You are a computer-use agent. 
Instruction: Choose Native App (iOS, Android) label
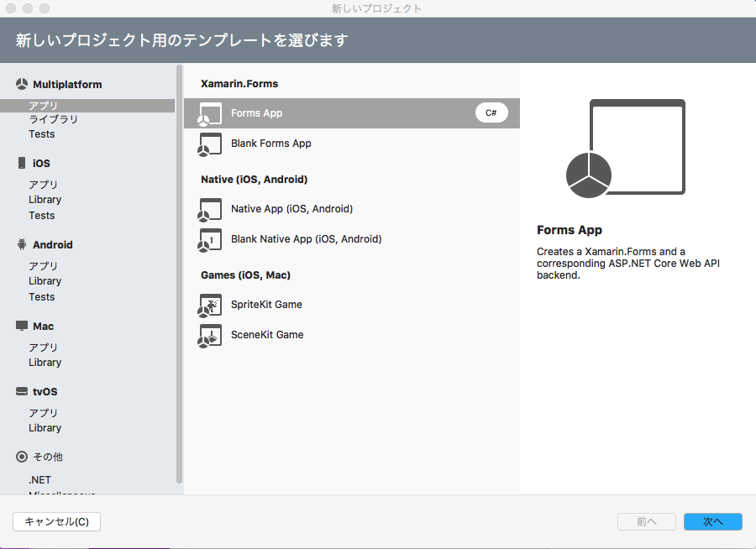click(291, 209)
